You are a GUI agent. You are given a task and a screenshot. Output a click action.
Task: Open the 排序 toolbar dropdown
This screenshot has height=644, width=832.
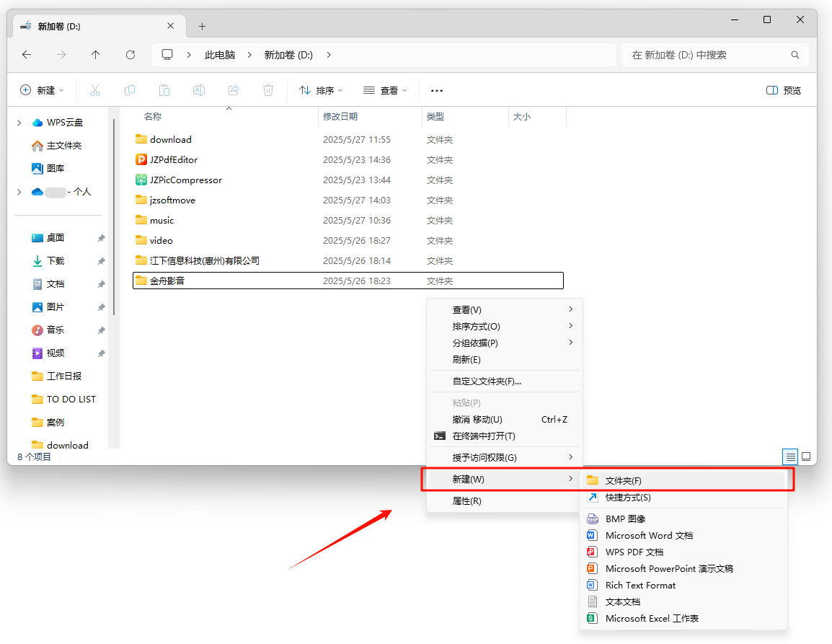click(x=321, y=90)
